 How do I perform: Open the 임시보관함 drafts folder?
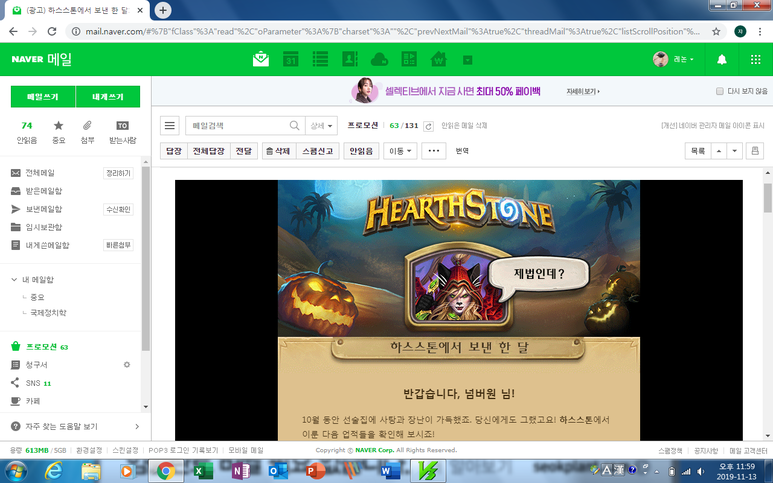click(43, 227)
